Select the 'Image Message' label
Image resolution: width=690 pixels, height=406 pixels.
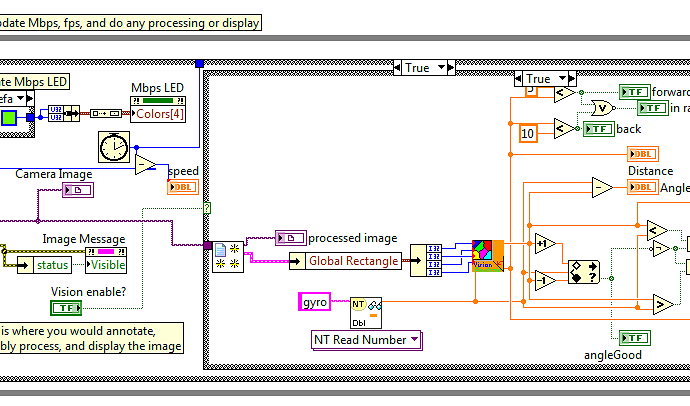click(84, 239)
